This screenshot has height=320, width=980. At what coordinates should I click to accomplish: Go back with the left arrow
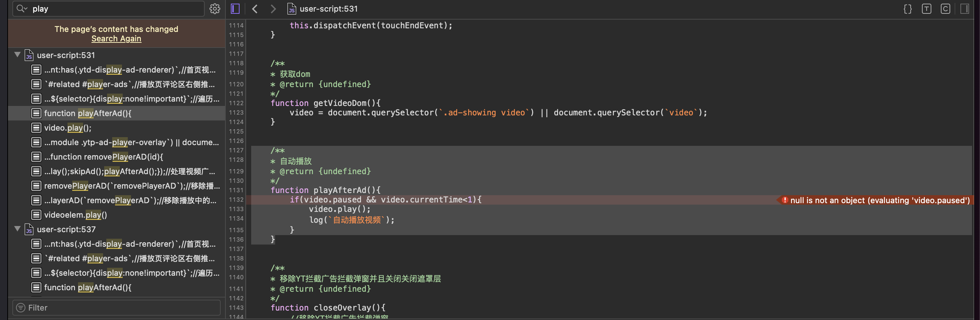[255, 9]
